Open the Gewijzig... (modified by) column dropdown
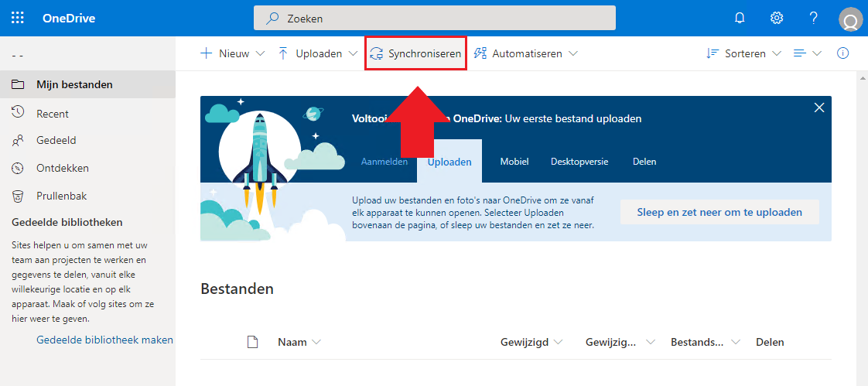Image resolution: width=868 pixels, height=386 pixels. pos(620,342)
